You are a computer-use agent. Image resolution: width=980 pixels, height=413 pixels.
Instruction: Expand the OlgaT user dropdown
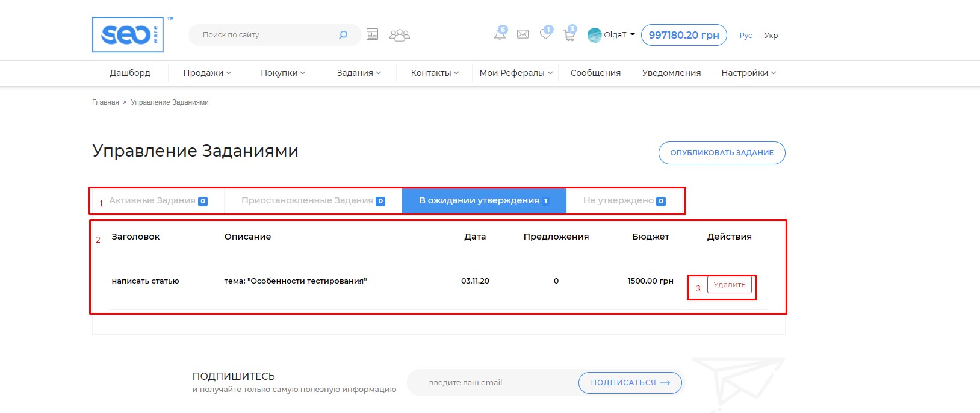click(611, 35)
